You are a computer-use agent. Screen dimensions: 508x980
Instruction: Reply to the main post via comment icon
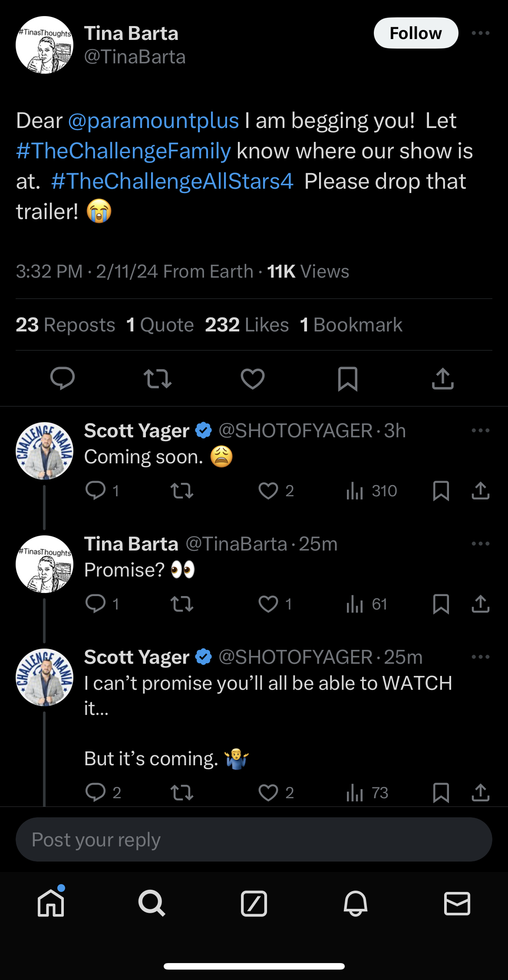pos(63,379)
